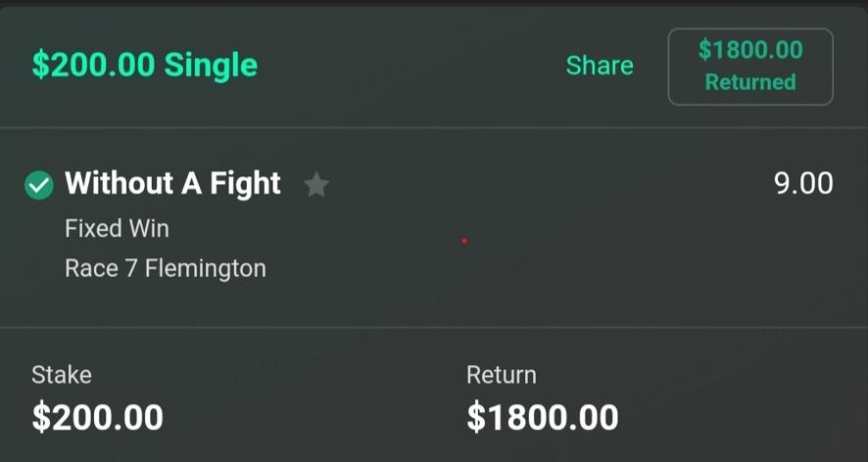This screenshot has width=868, height=462.
Task: Select the white $1800.00 return amount
Action: pos(543,417)
